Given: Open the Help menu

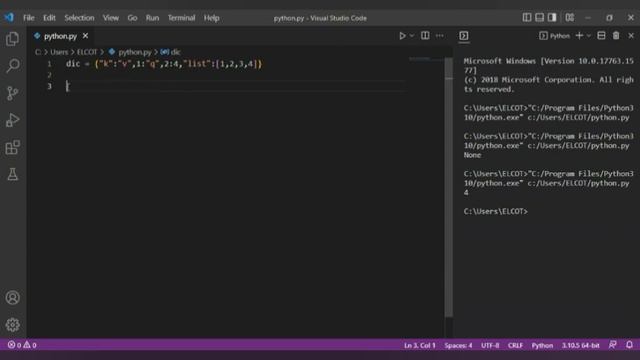Looking at the screenshot, I should coord(211,18).
